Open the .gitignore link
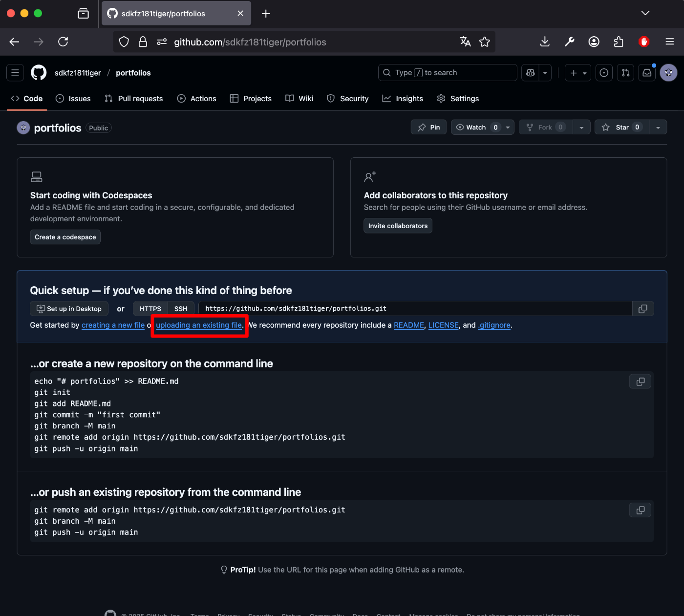 pyautogui.click(x=494, y=325)
